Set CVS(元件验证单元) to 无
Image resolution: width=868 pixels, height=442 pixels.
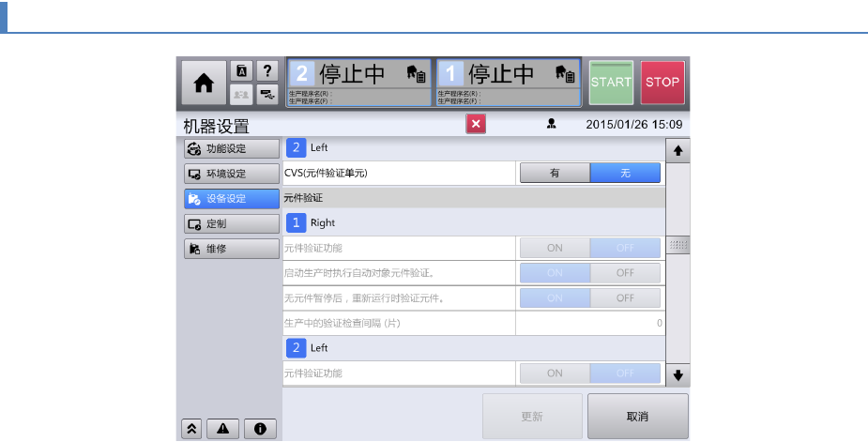625,173
